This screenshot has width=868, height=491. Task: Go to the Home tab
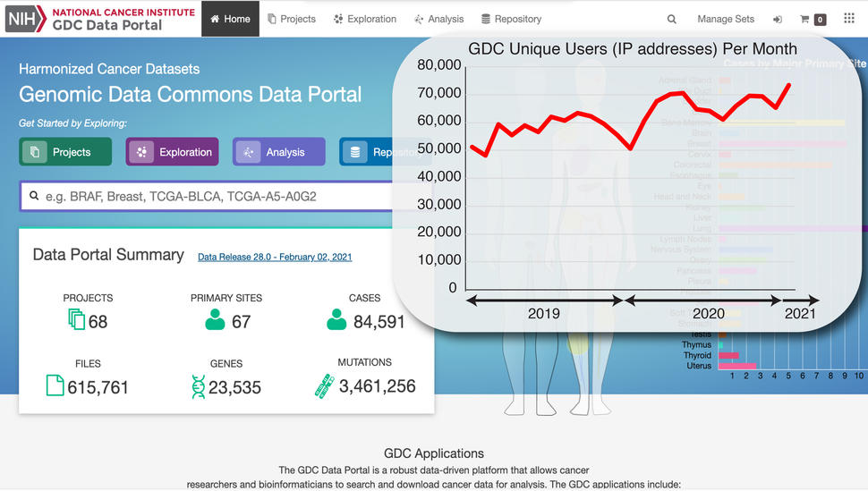click(x=230, y=19)
